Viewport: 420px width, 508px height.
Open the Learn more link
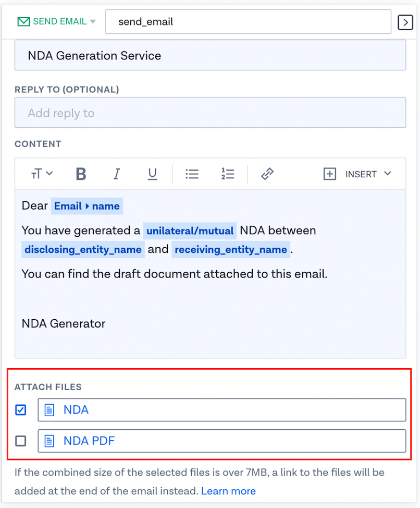click(228, 491)
